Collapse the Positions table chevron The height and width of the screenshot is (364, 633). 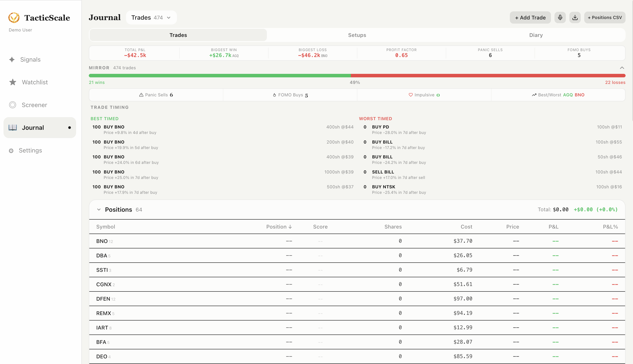(99, 210)
